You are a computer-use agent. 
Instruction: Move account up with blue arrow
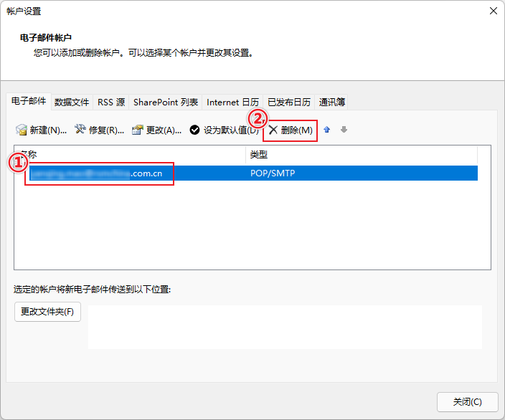click(x=327, y=130)
